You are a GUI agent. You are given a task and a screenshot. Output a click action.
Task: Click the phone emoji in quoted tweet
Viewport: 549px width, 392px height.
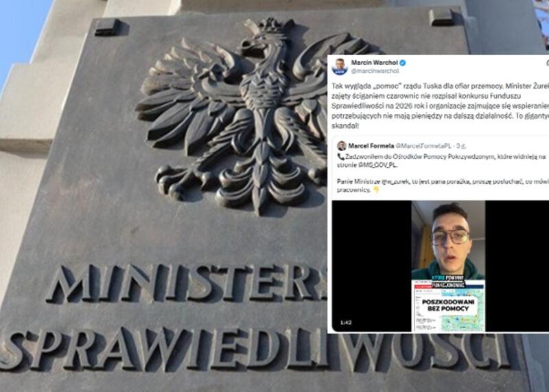(340, 157)
